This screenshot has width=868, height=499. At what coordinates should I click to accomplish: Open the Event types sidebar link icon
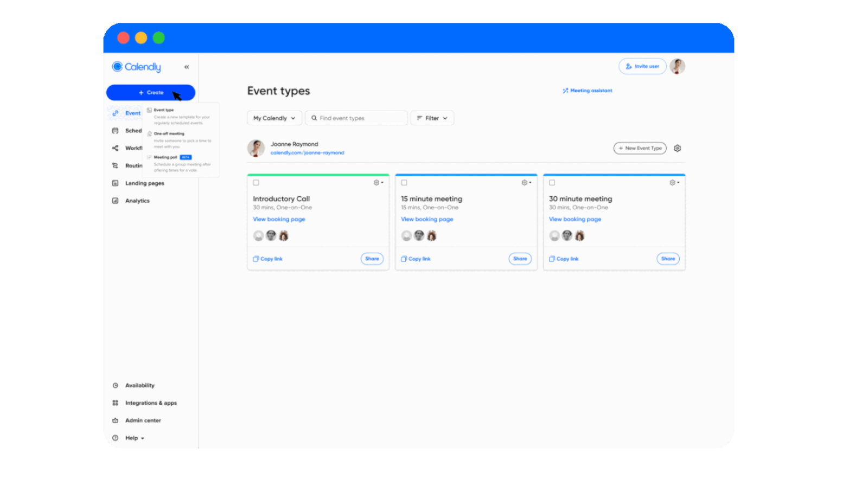tap(115, 113)
